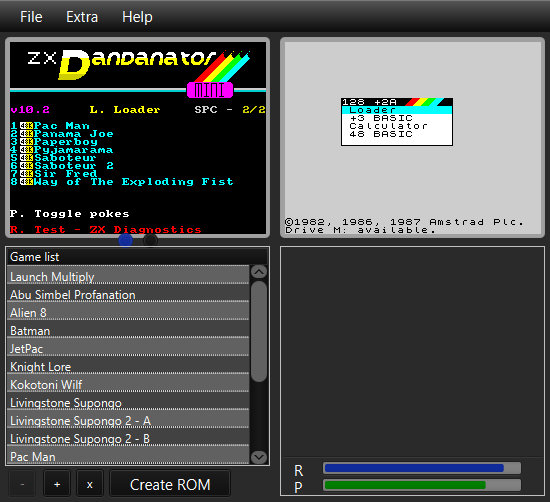The image size is (550, 502).
Task: Click the empty game details panel
Action: [x=412, y=352]
